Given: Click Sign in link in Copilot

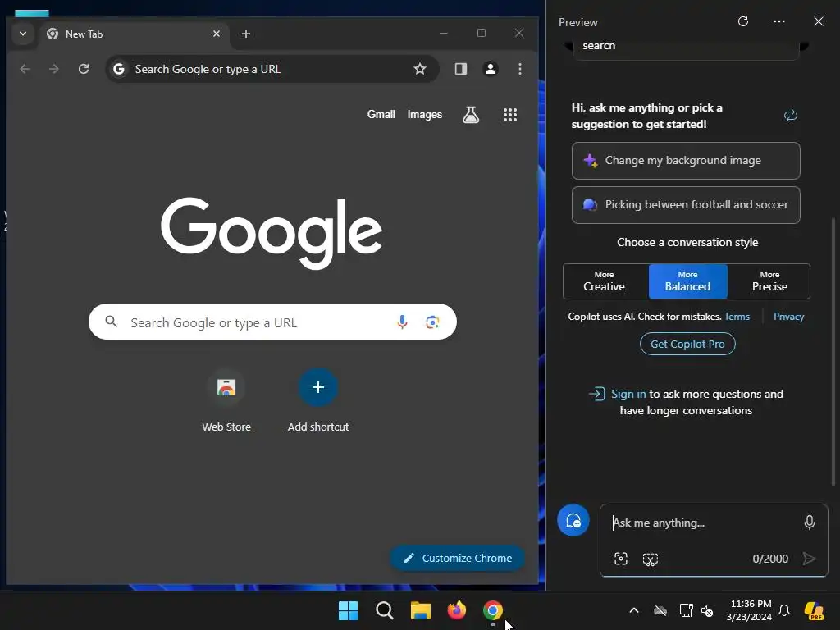Looking at the screenshot, I should click(628, 395).
